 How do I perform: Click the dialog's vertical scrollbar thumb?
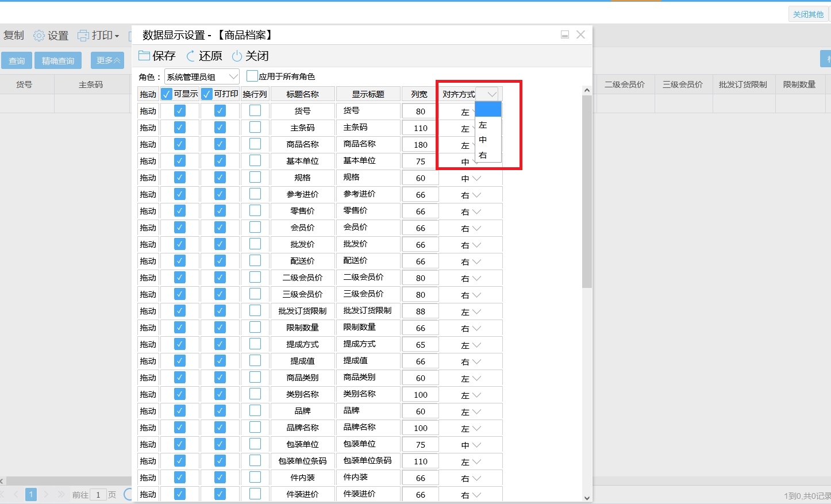click(x=587, y=190)
